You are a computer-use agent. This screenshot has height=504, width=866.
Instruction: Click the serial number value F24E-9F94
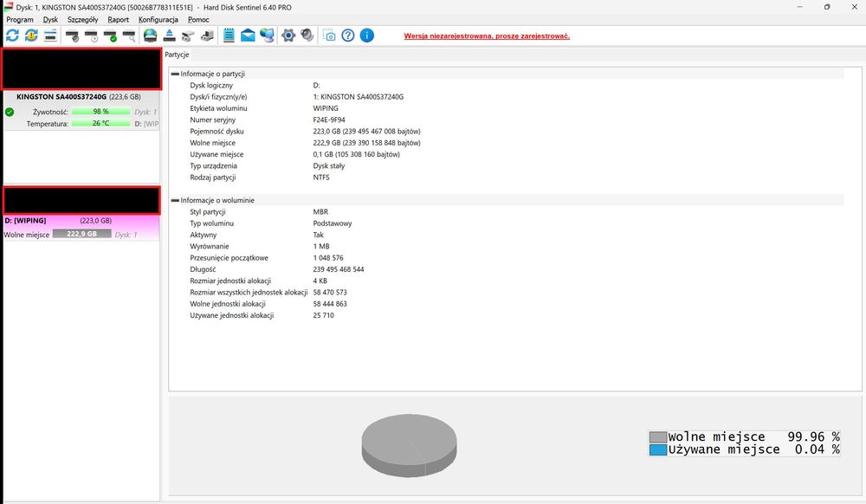point(329,120)
